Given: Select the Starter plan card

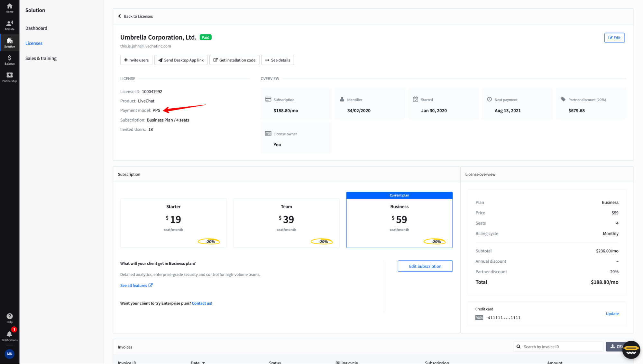Looking at the screenshot, I should (173, 223).
